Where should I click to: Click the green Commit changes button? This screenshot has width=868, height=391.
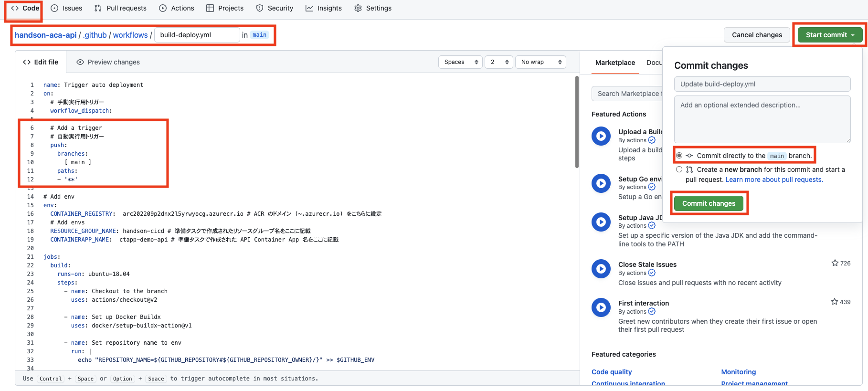point(709,203)
